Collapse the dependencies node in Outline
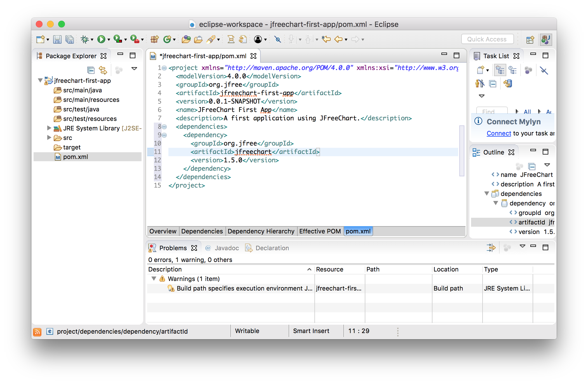The height and width of the screenshot is (384, 588). click(x=486, y=193)
